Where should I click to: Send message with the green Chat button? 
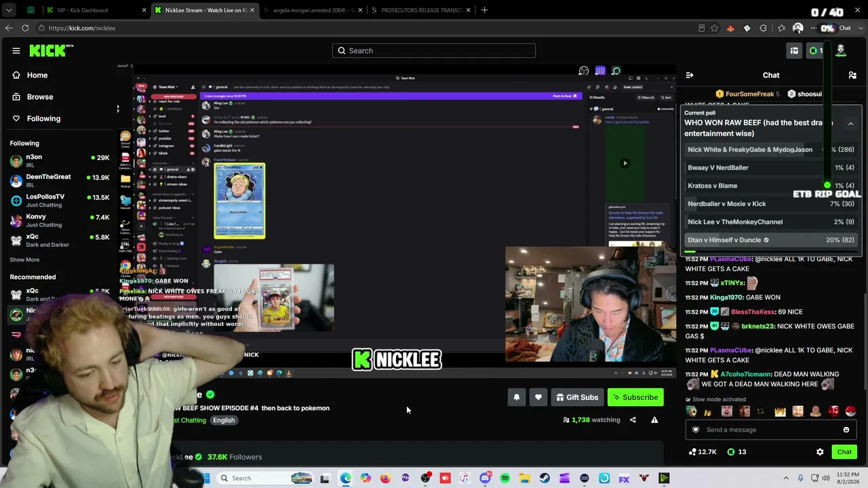[x=844, y=452]
